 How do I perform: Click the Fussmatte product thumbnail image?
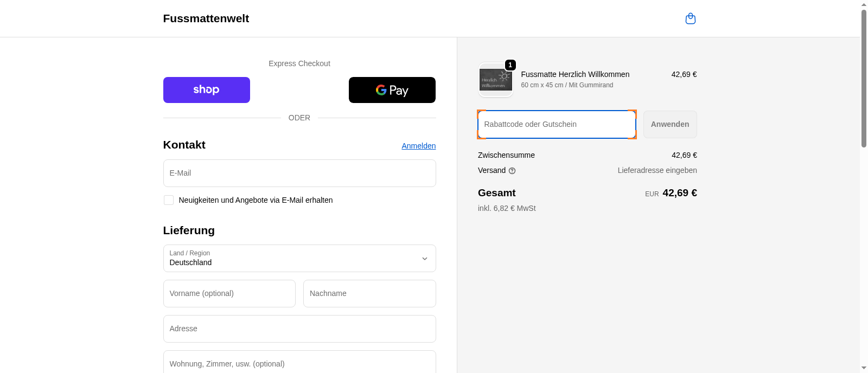[495, 81]
